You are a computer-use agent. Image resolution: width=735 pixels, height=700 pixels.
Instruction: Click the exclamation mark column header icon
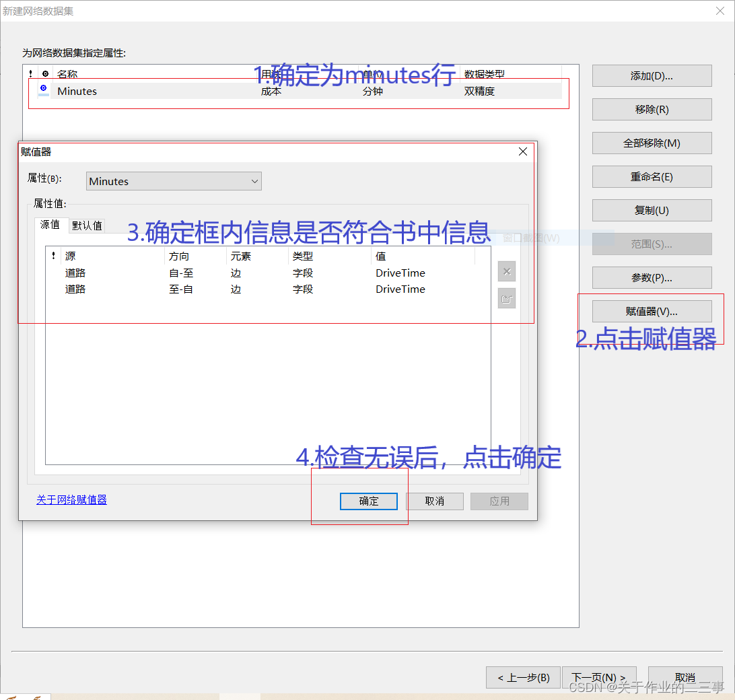(x=30, y=73)
